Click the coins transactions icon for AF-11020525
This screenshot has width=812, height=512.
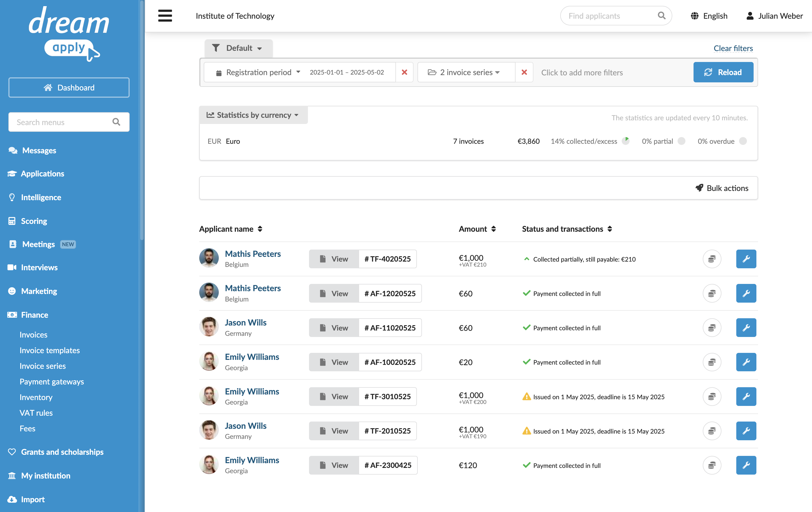click(712, 327)
